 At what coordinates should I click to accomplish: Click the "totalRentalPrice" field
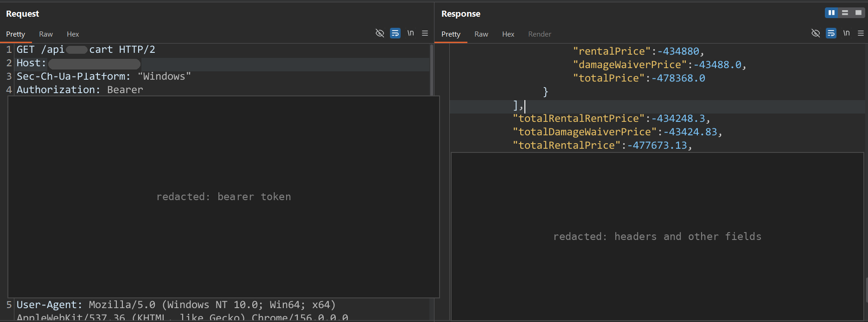pos(602,145)
